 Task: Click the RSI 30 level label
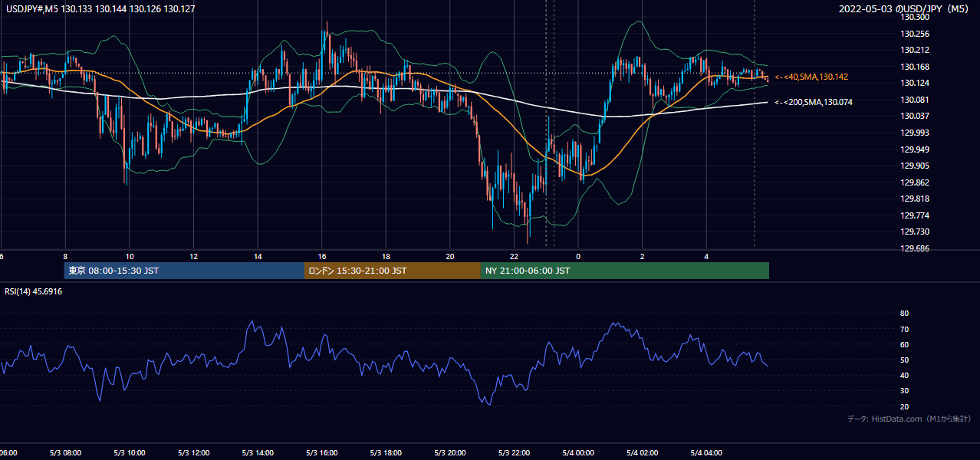[x=905, y=391]
